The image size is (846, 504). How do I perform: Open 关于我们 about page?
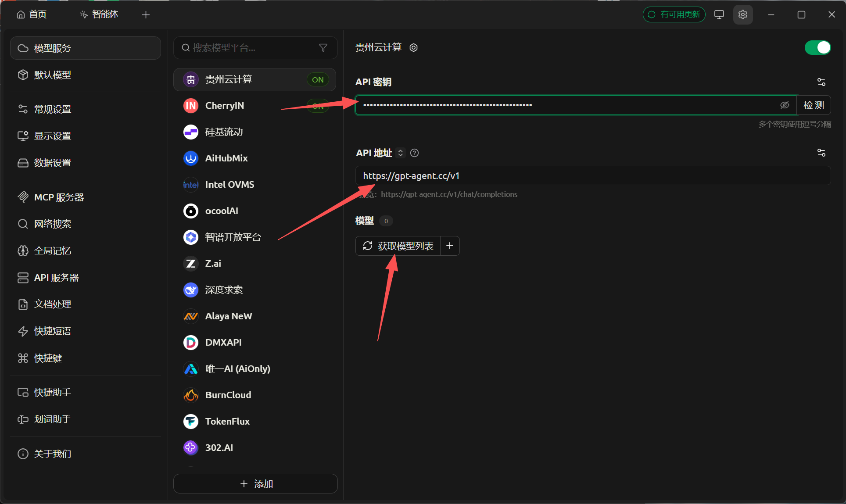[86, 454]
